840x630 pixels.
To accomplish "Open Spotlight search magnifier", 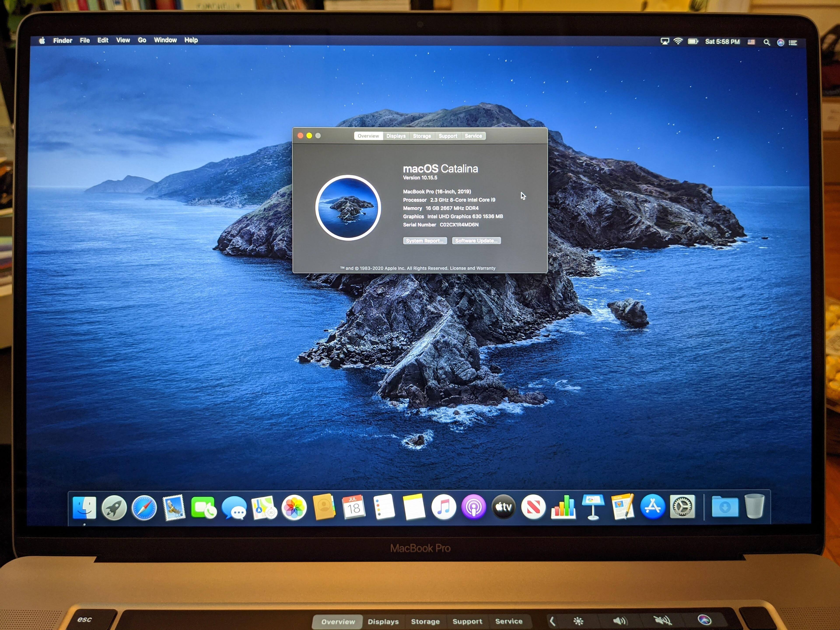I will [x=767, y=42].
